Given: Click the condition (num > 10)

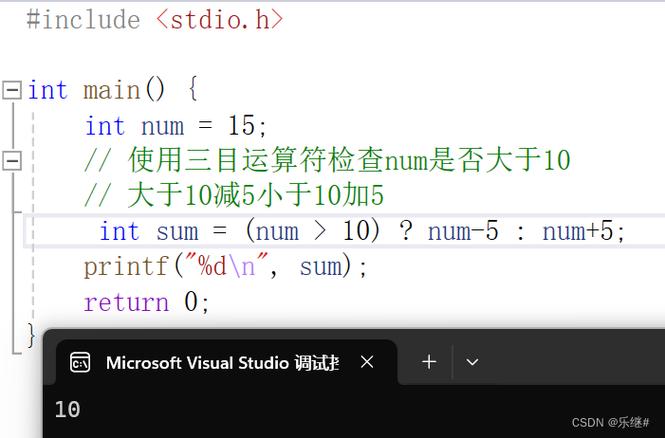Looking at the screenshot, I should (x=314, y=231).
